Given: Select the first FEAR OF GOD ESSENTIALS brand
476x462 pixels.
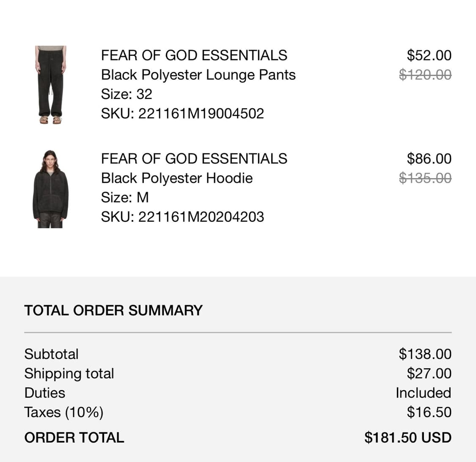Looking at the screenshot, I should point(194,55).
